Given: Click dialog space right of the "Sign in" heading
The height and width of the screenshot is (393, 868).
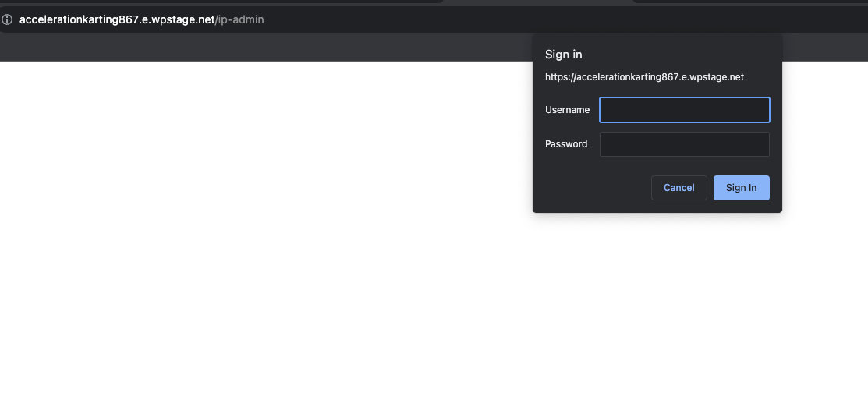Looking at the screenshot, I should (x=681, y=55).
